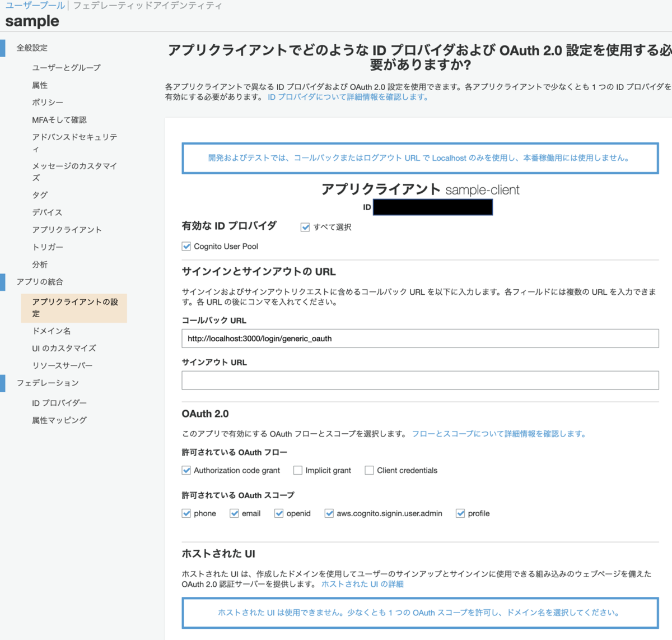
Task: Enable Client credentials flow
Action: pos(369,470)
